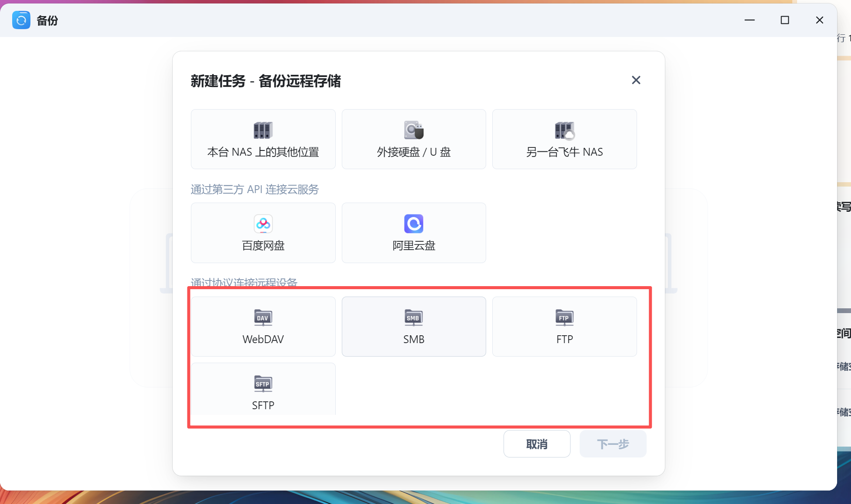The height and width of the screenshot is (504, 851).
Task: Open the FTP connection card
Action: coord(564,327)
